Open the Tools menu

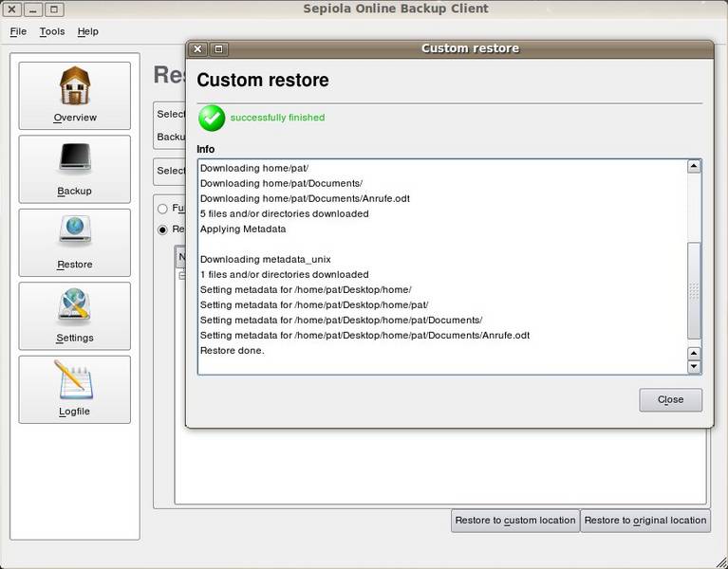(52, 31)
